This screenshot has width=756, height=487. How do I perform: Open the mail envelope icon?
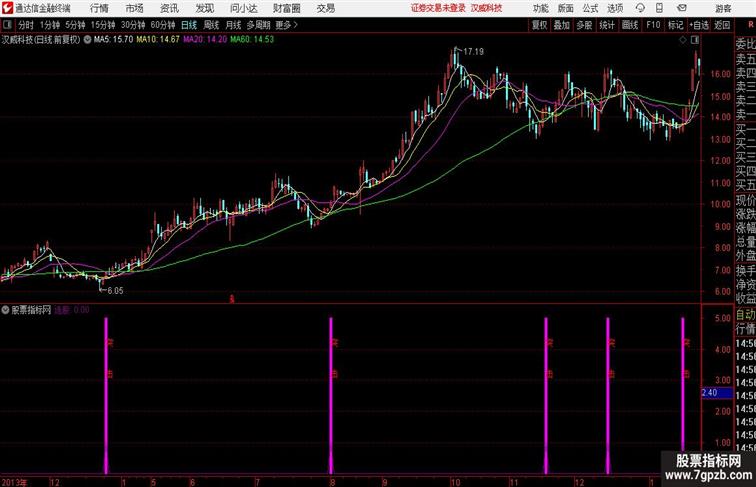pyautogui.click(x=682, y=8)
